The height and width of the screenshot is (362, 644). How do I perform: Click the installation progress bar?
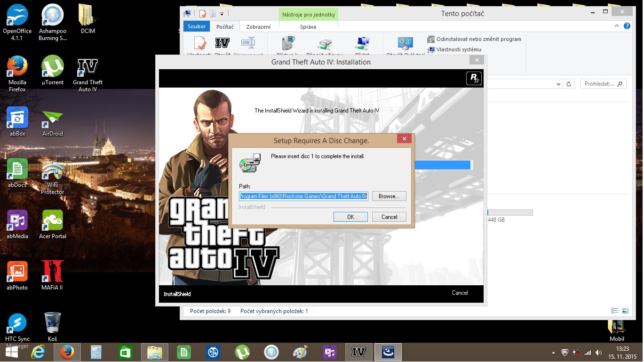(x=443, y=165)
